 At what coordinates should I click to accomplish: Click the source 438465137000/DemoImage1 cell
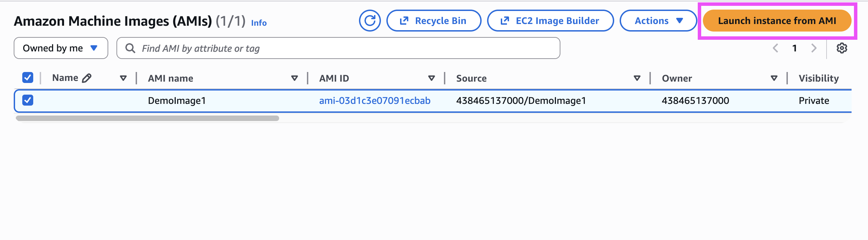click(x=521, y=100)
